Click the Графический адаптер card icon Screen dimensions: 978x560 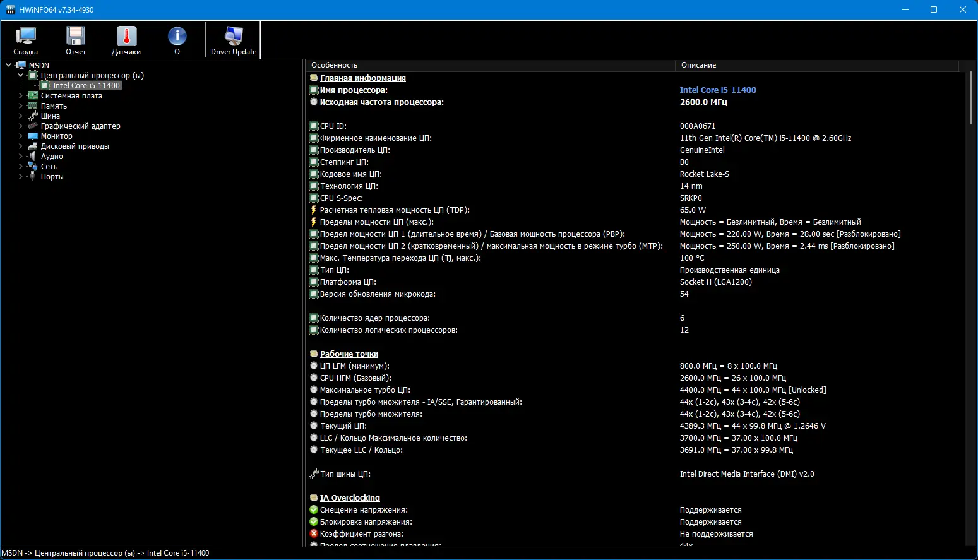coord(33,126)
